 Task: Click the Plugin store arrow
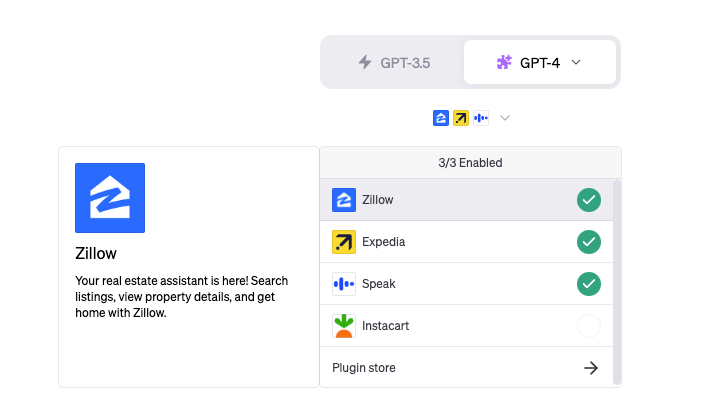[x=591, y=368]
